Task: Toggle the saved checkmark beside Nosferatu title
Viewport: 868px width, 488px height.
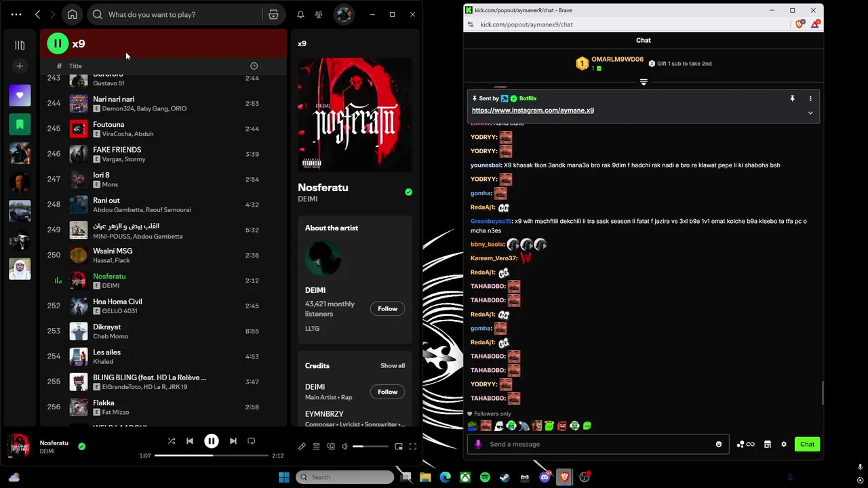Action: [x=408, y=192]
